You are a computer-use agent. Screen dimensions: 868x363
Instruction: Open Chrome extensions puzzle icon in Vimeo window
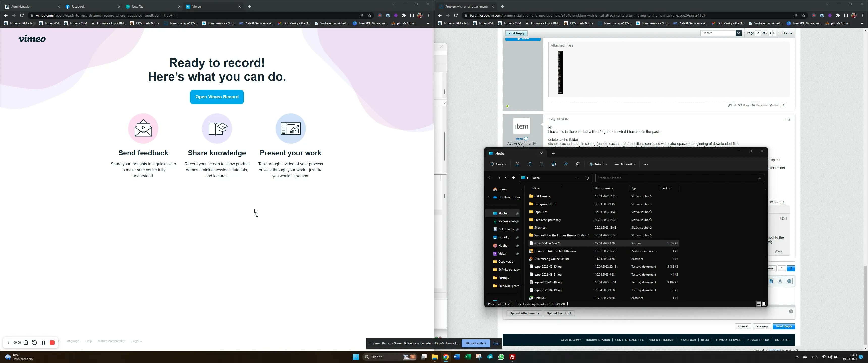[x=404, y=15]
